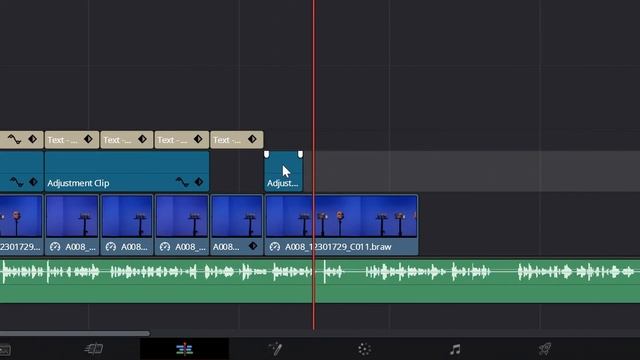Click curve editor icon on cut-off leftmost title clip

15,139
